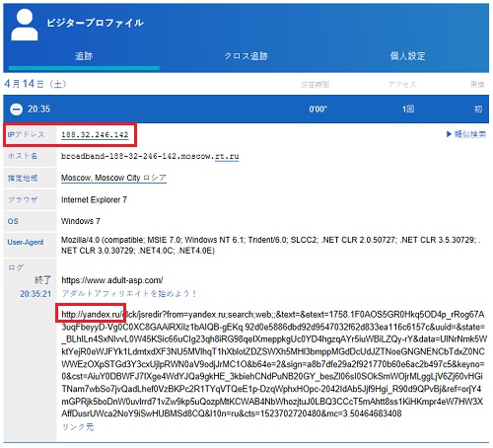Click Moscow, Moscow City ロシア location link
The image size is (493, 448).
[x=113, y=178]
